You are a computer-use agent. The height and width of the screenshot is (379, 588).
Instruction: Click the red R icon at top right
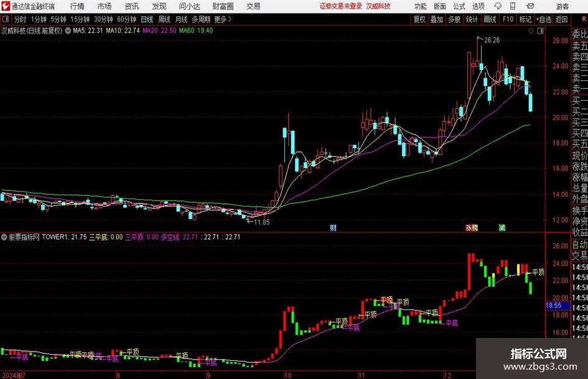(584, 19)
